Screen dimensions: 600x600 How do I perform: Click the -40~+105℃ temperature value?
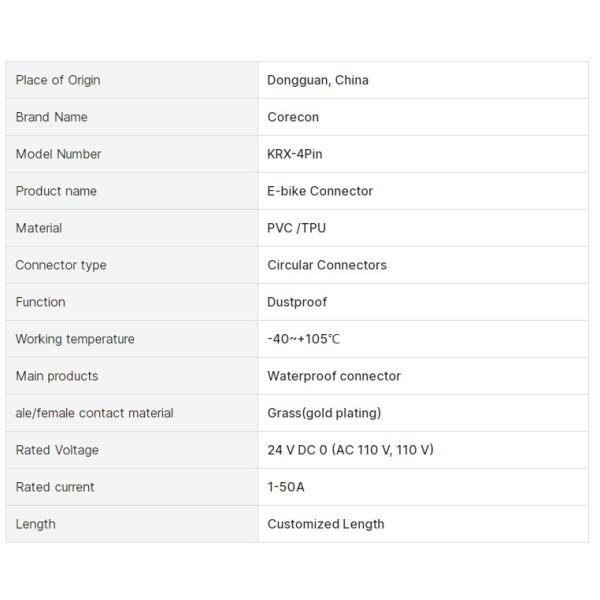point(303,339)
